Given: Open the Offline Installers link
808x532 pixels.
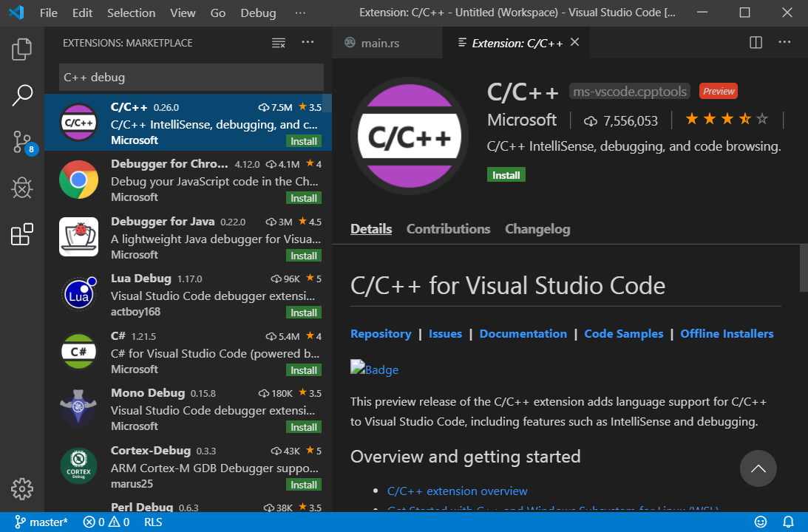Looking at the screenshot, I should [x=727, y=334].
